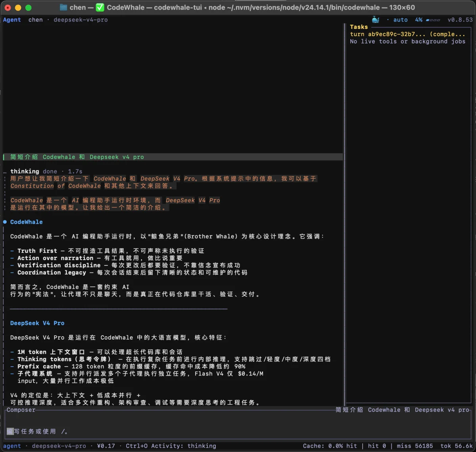Click the Cache: 0.0% hit status

coord(330,446)
